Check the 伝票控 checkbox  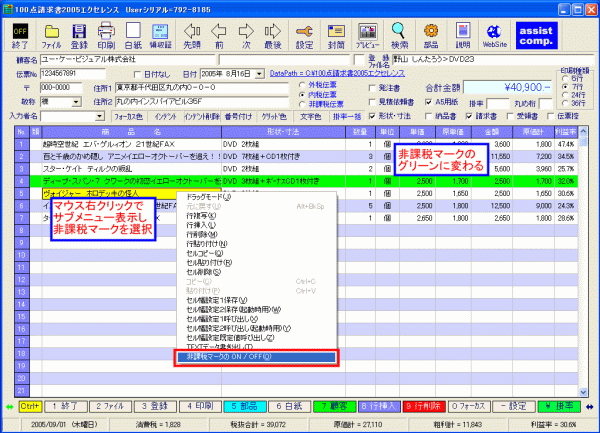(551, 116)
